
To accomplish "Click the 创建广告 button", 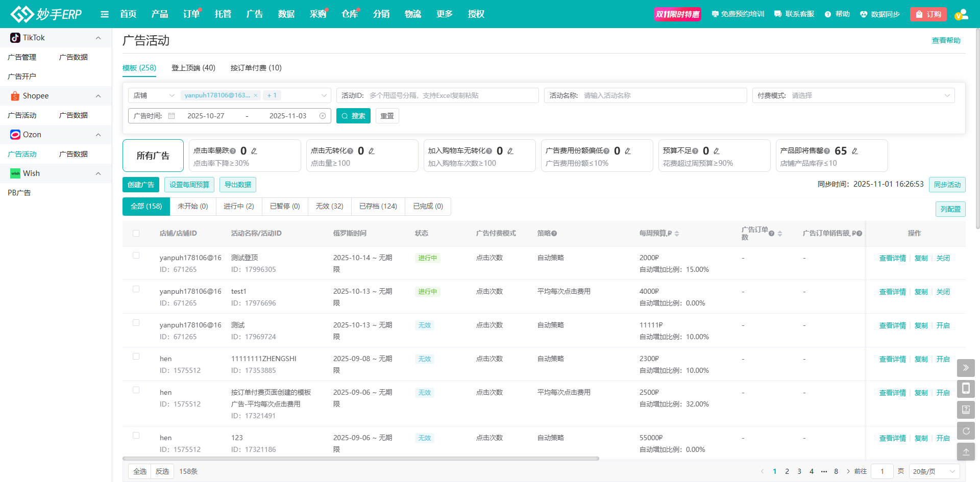I will pyautogui.click(x=141, y=185).
